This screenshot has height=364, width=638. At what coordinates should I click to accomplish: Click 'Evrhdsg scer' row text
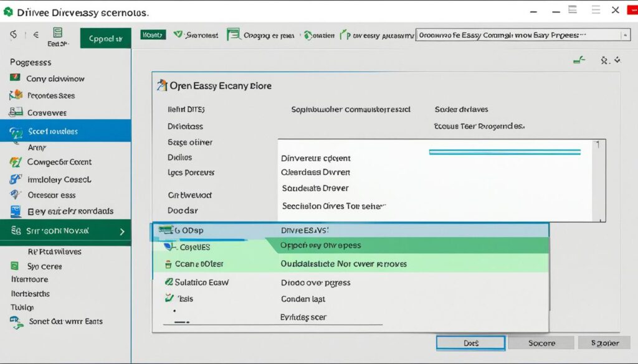coord(303,317)
